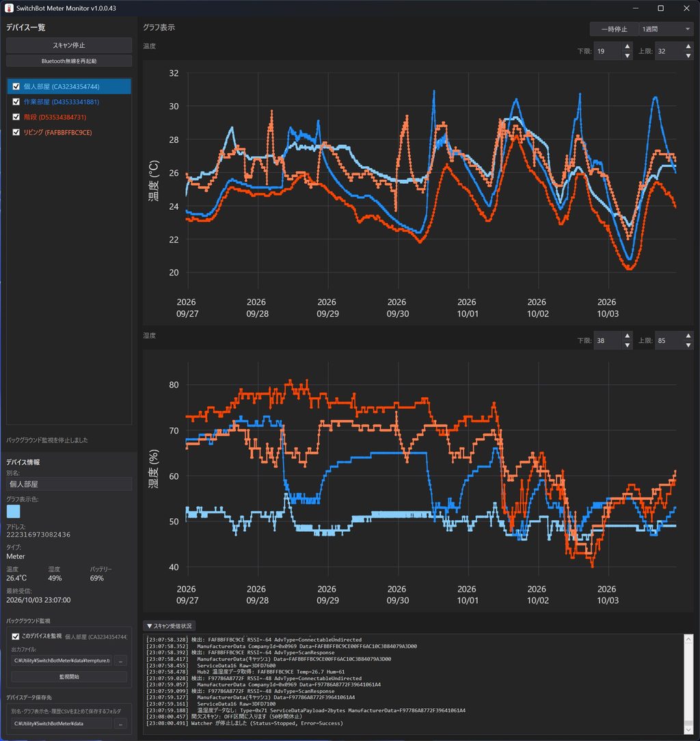Viewport: 700px width, 741px height.
Task: Start monitoring with the 監視開始 button
Action: 69,677
